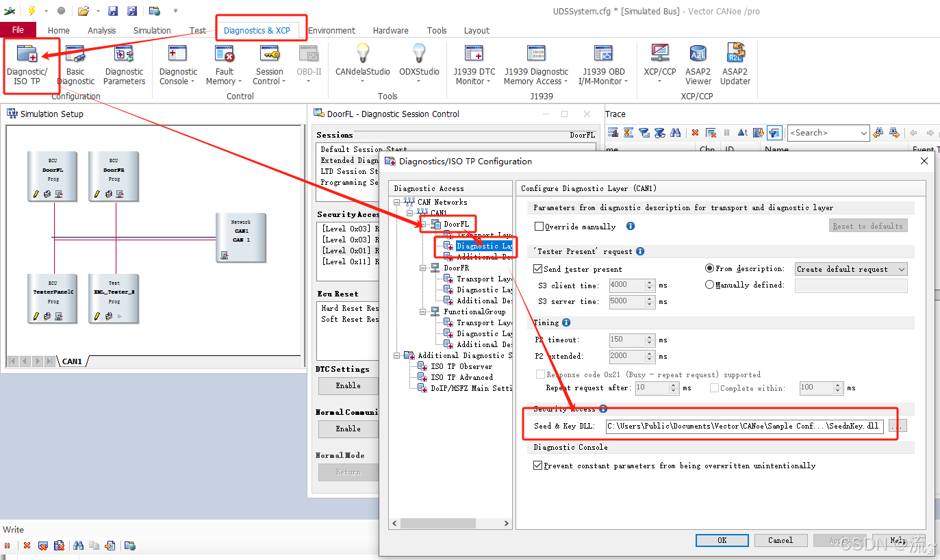Toggle delta time icon in Trace toolbar
The width and height of the screenshot is (940, 560).
[742, 133]
